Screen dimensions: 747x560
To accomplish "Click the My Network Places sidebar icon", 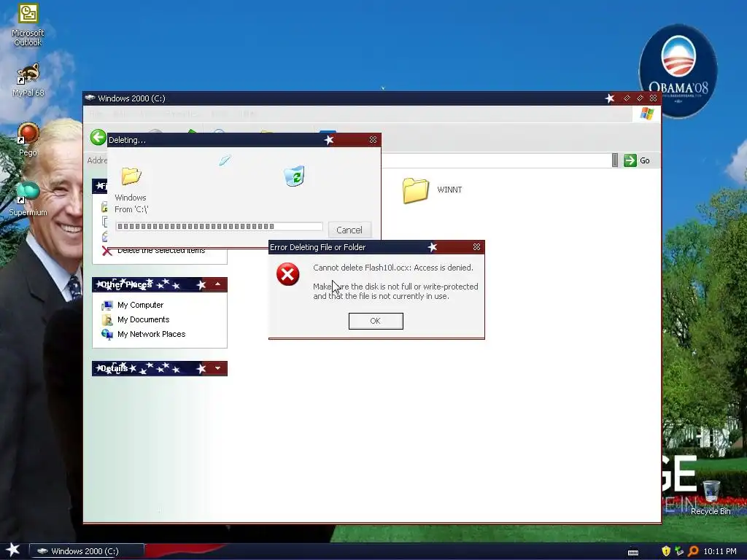I will 107,334.
